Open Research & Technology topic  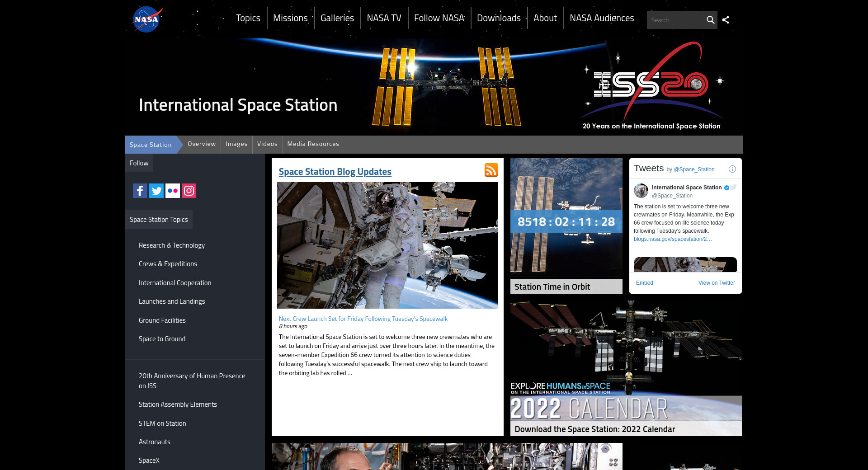(x=172, y=245)
